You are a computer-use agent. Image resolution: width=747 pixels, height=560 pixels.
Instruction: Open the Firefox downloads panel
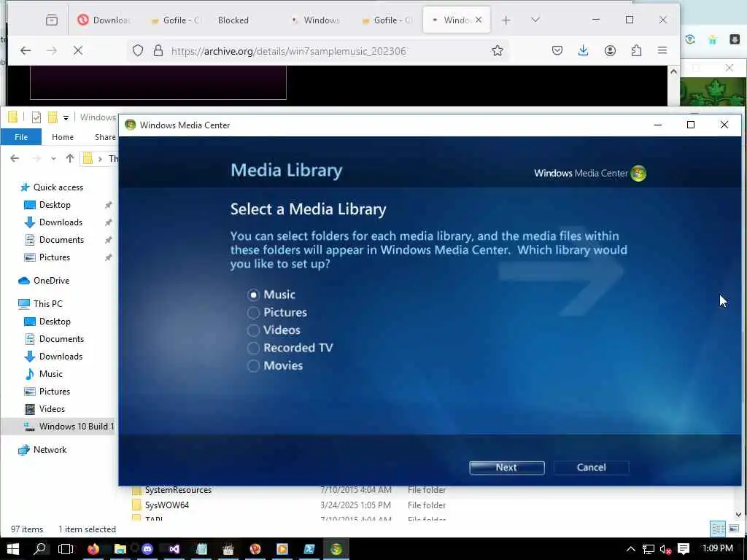pyautogui.click(x=583, y=50)
